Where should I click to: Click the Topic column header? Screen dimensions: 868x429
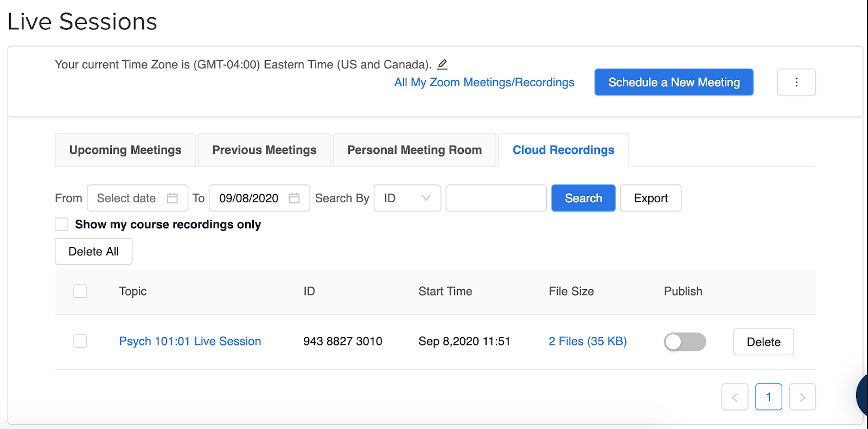pos(133,291)
